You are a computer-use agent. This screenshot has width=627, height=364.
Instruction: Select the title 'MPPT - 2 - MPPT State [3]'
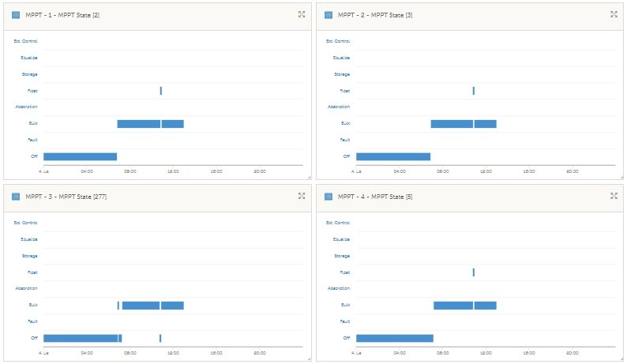(375, 15)
